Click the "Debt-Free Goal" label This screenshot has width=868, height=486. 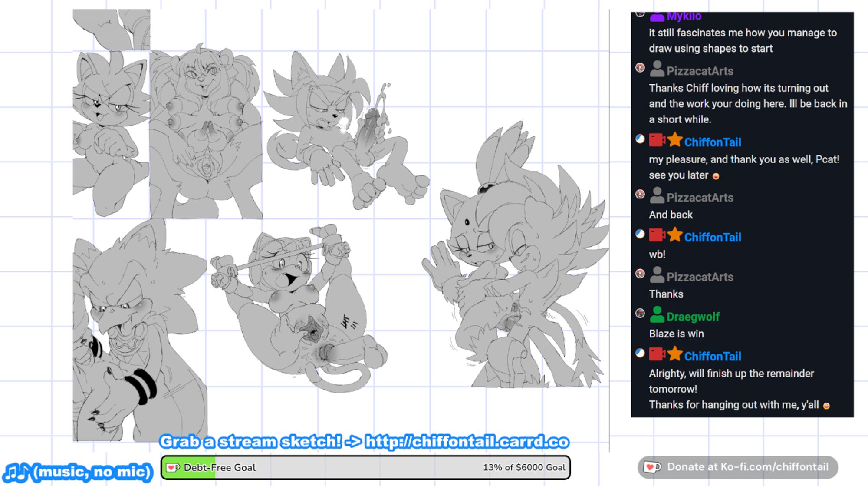point(219,467)
